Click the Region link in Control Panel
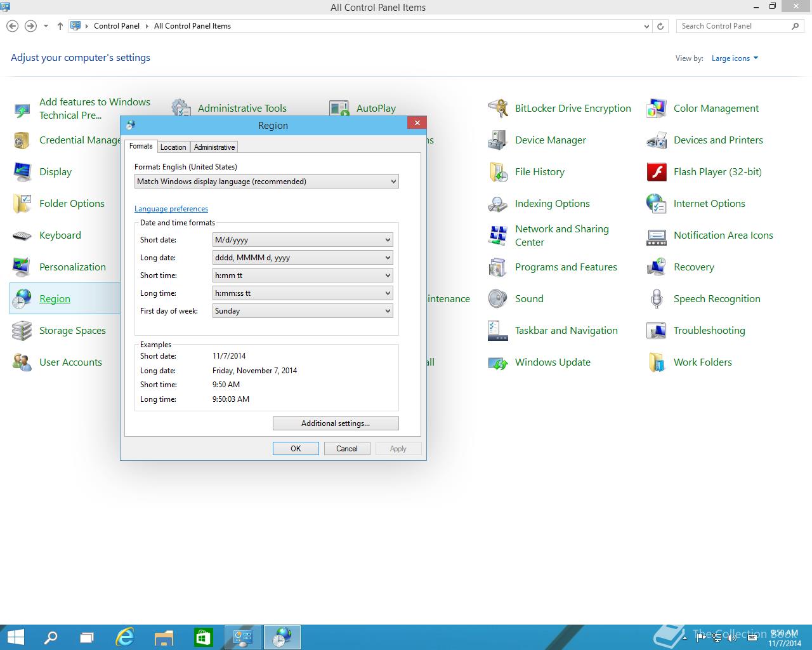 (55, 299)
